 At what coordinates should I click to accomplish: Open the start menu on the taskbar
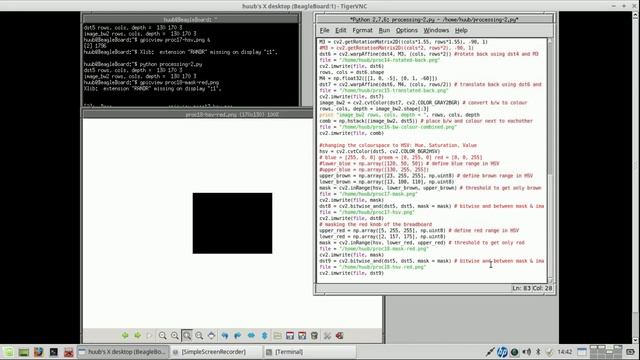click(9, 352)
